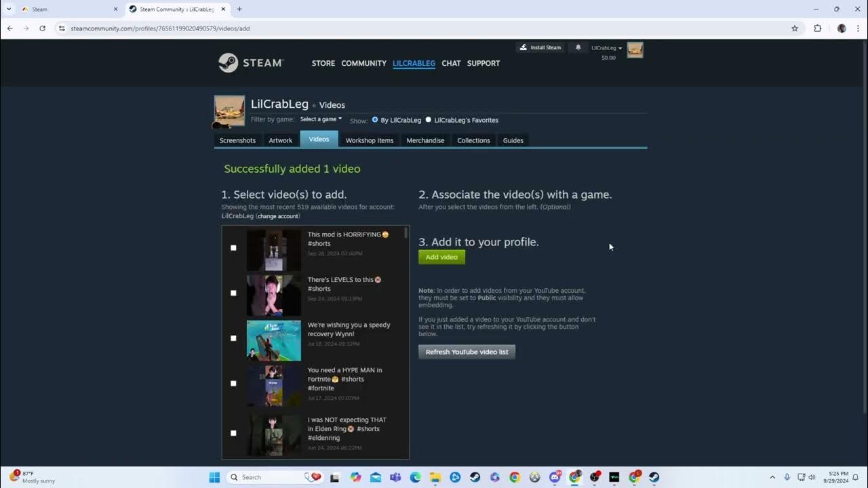
Task: Open the 'Select a game' filter dropdown
Action: (321, 119)
